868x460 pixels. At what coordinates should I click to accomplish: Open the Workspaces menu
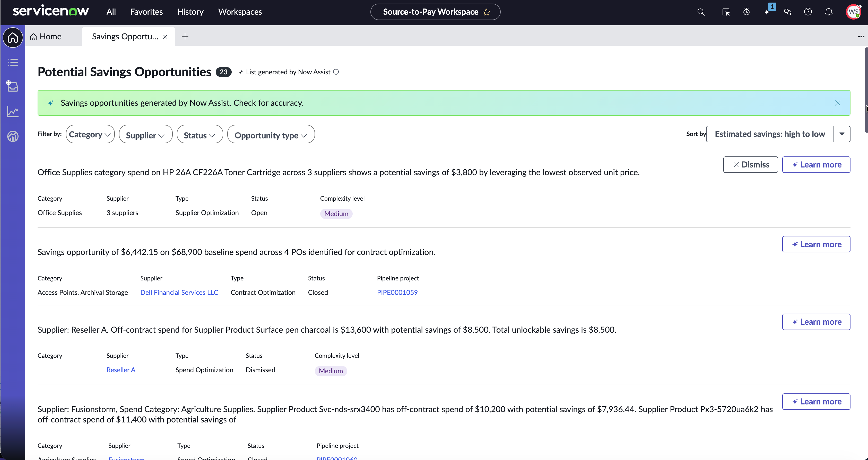(240, 12)
